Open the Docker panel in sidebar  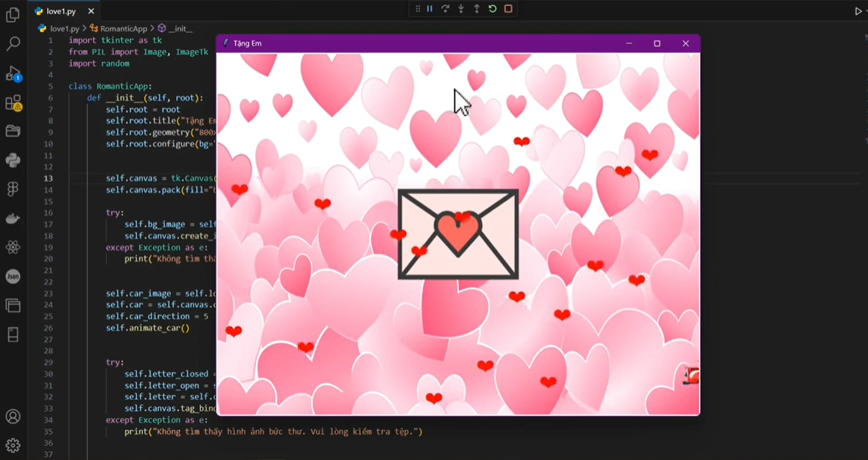pos(13,219)
